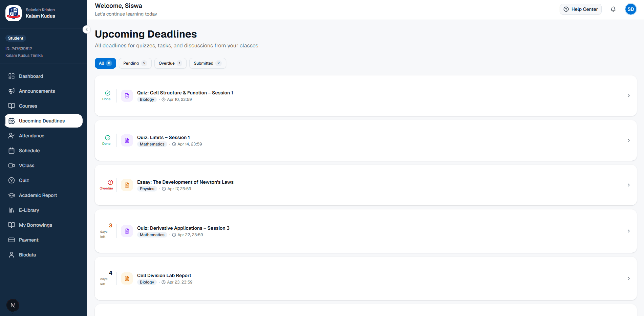Screen dimensions: 644x316
Task: Open Dashboard in the sidebar
Action: tap(44, 76)
